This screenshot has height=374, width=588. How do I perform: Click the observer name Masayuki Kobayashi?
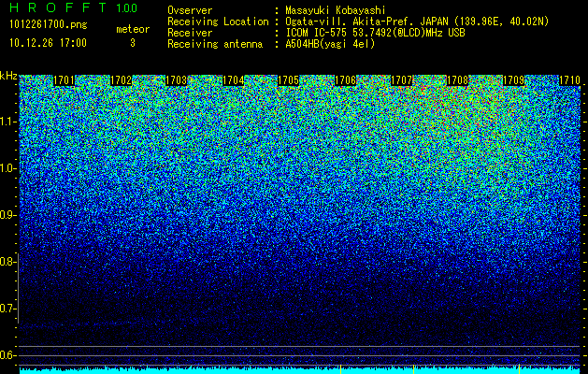336,10
